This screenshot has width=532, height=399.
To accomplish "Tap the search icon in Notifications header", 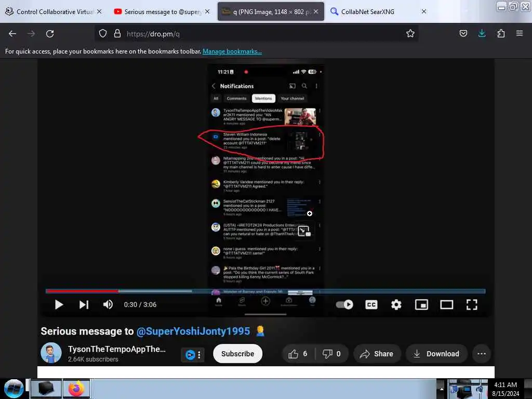I will [304, 86].
